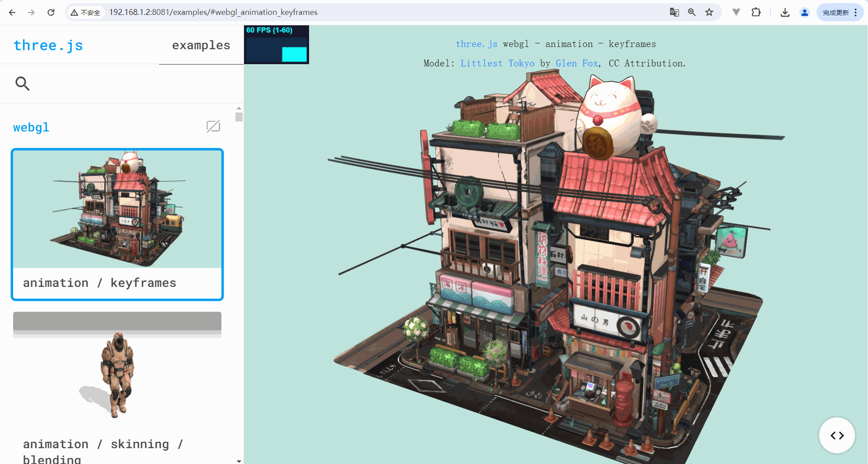Click the address bar URL

click(x=213, y=12)
